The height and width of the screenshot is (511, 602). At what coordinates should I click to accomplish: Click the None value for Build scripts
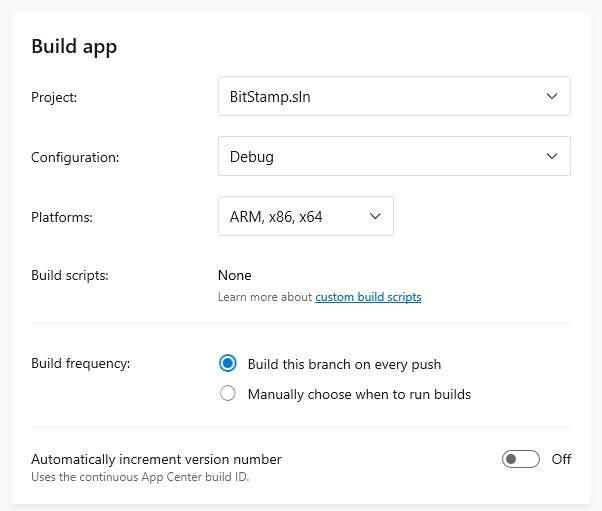(x=235, y=276)
